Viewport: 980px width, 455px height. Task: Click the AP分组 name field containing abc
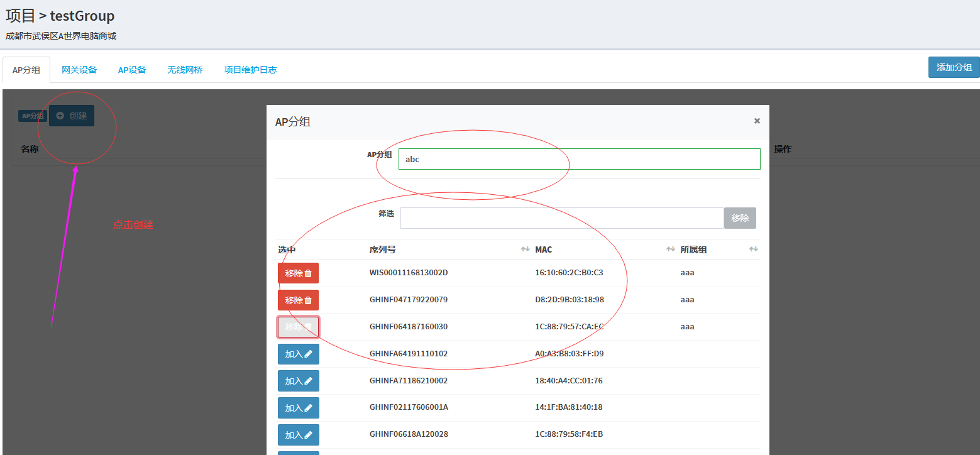click(x=578, y=159)
